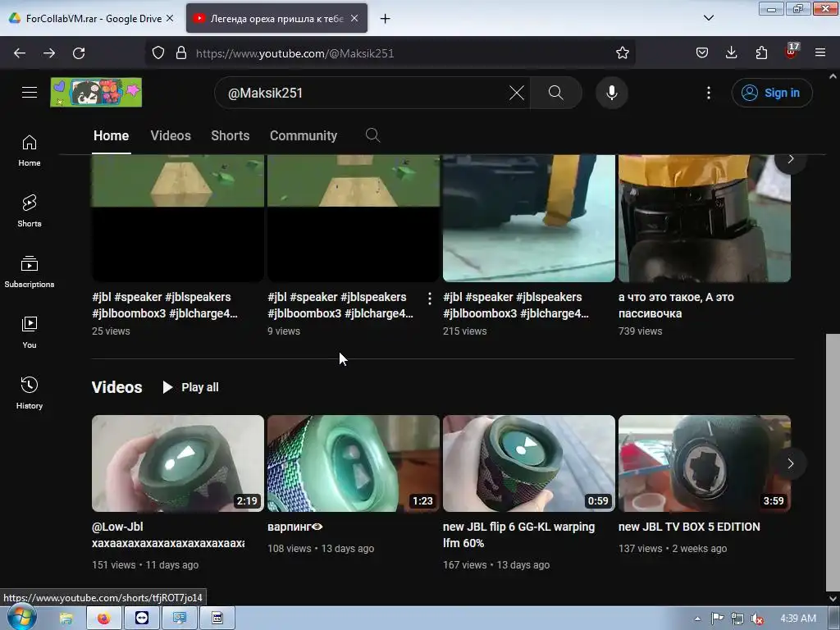Switch to the channel Videos tab

171,135
